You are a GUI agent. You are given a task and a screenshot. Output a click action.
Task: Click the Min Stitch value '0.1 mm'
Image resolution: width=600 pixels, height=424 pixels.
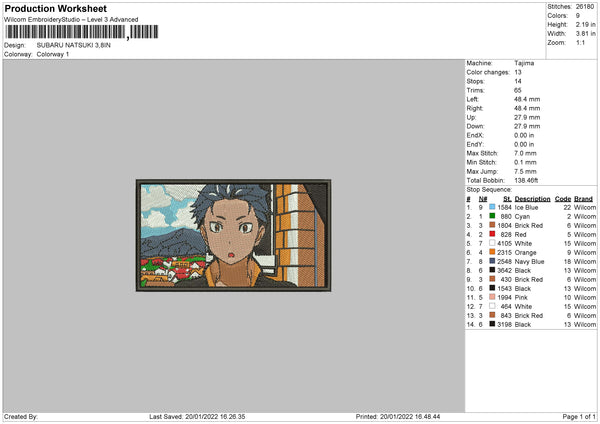click(525, 162)
